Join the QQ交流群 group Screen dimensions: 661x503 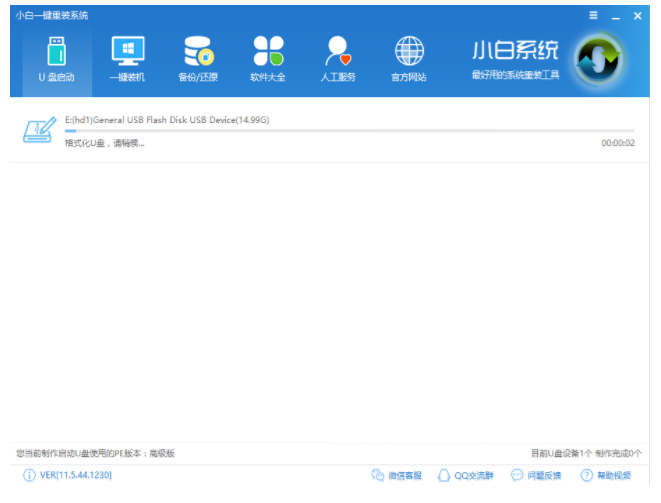coord(466,475)
